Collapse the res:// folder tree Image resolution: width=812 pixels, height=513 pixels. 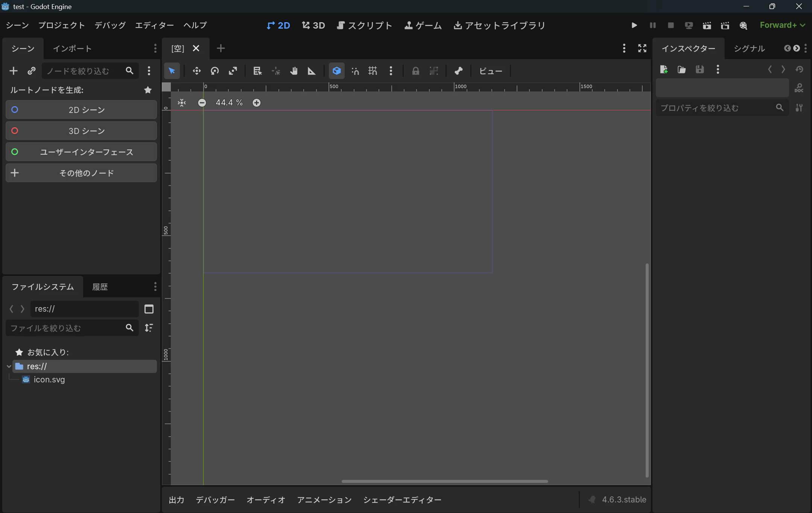tap(9, 366)
